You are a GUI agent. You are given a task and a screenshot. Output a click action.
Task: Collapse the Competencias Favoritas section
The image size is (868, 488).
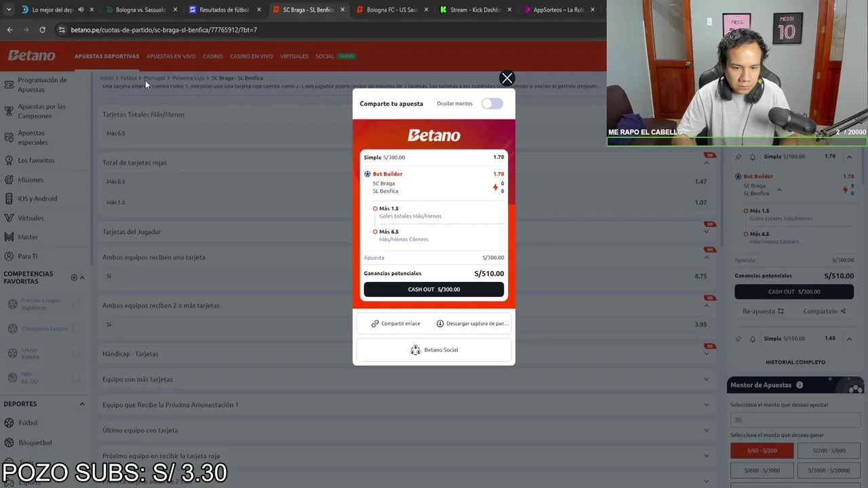(82, 277)
